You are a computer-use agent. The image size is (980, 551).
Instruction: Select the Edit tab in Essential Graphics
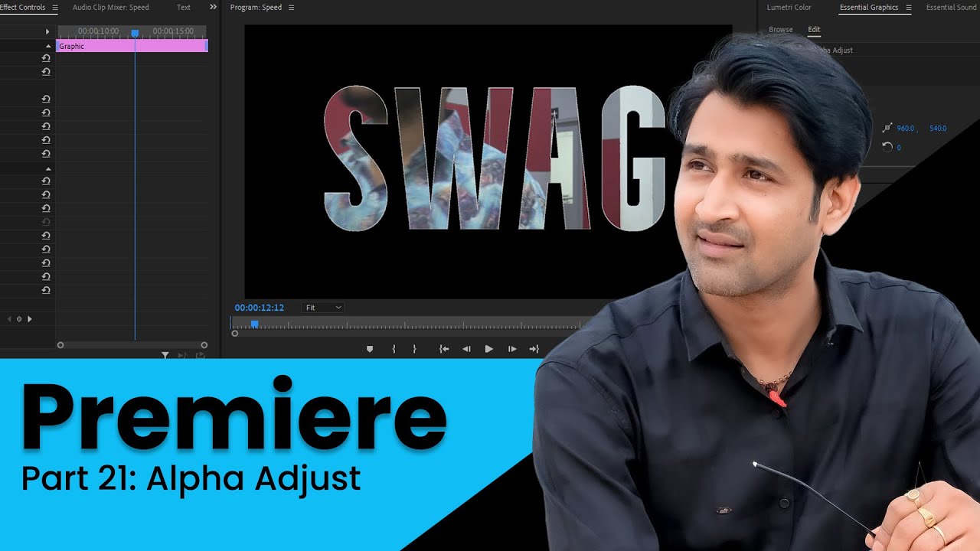814,30
